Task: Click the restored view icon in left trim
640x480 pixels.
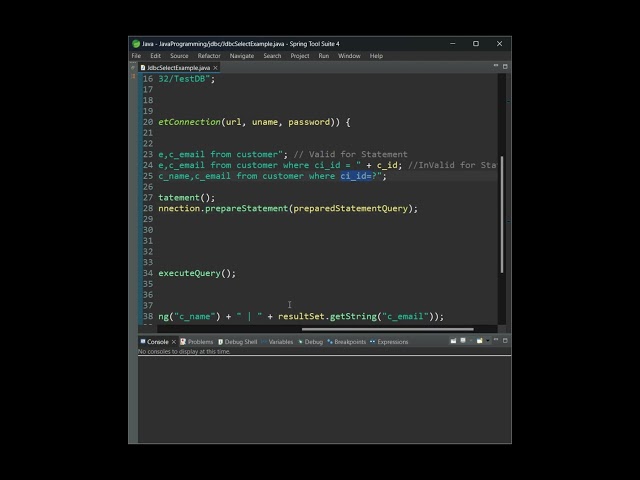Action: [x=133, y=68]
